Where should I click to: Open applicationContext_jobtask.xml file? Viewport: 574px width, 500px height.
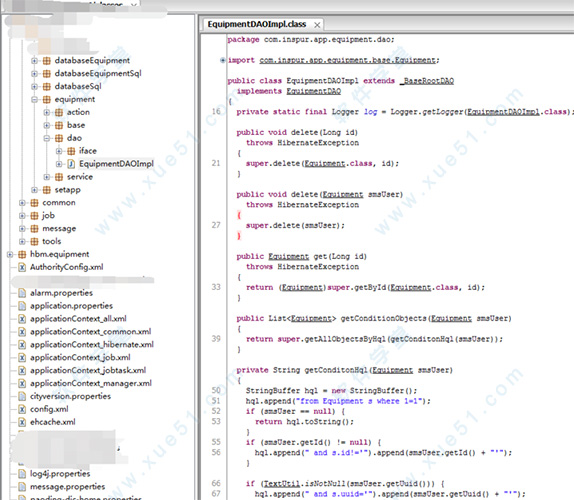(x=88, y=371)
